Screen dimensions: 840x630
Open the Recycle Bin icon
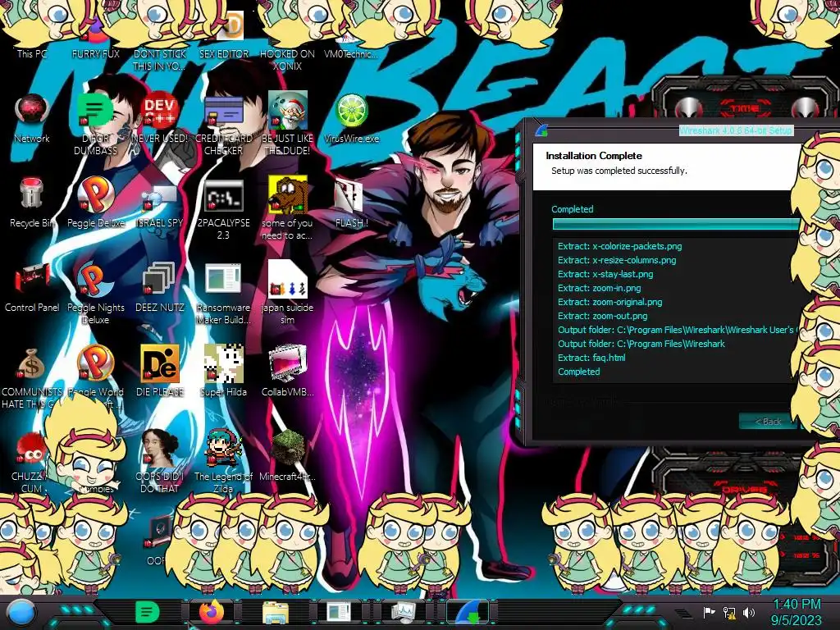(32, 203)
